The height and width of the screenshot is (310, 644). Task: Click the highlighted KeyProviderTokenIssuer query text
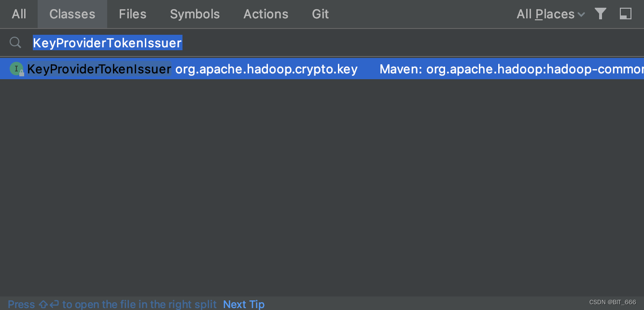[107, 42]
